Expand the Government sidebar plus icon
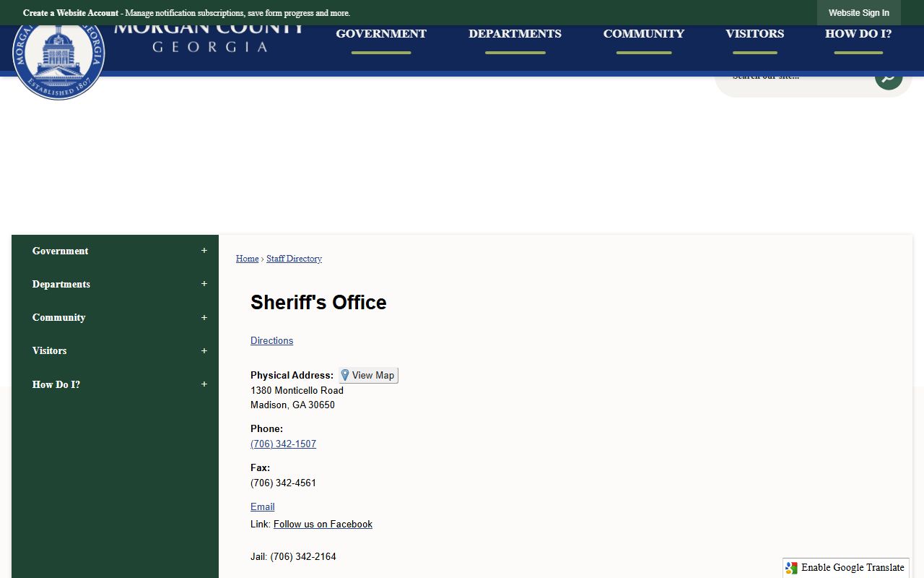 click(204, 251)
